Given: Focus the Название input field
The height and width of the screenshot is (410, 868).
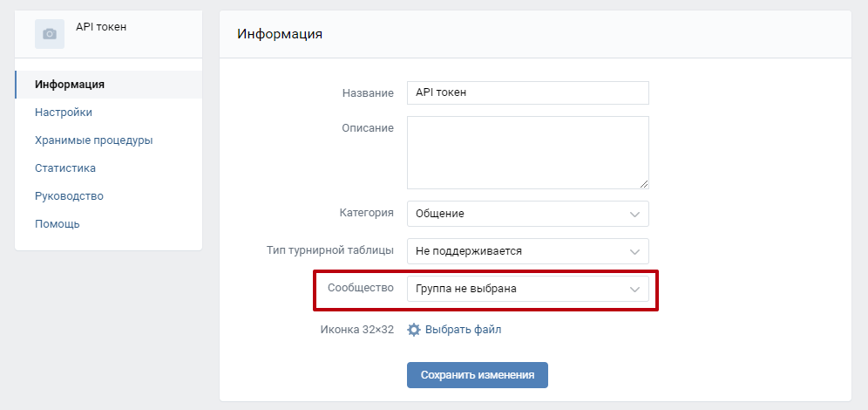Looking at the screenshot, I should (527, 93).
